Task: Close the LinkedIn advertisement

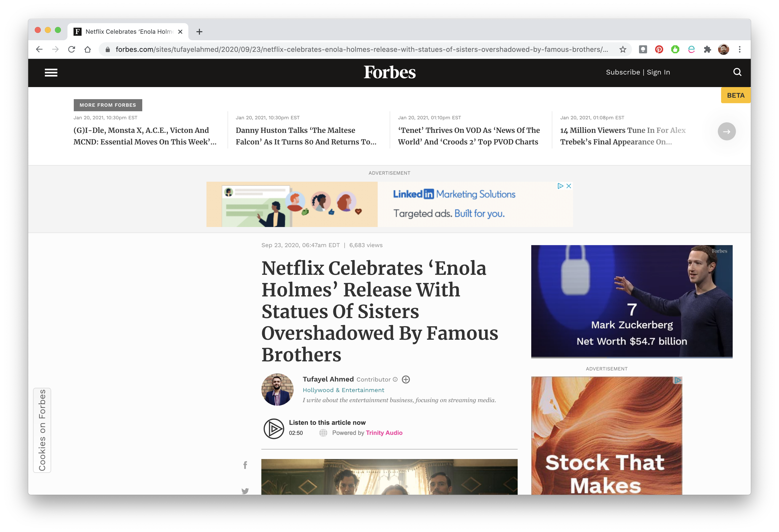Action: 569,186
